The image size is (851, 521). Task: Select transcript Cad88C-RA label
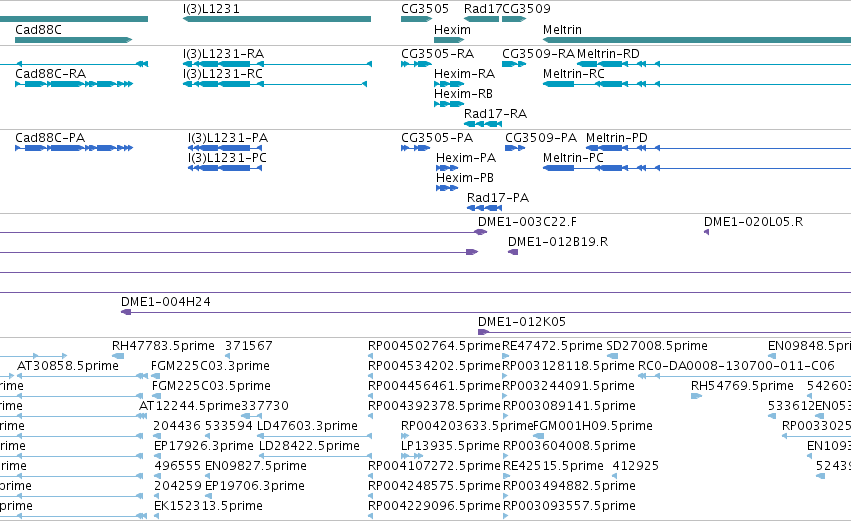[50, 74]
